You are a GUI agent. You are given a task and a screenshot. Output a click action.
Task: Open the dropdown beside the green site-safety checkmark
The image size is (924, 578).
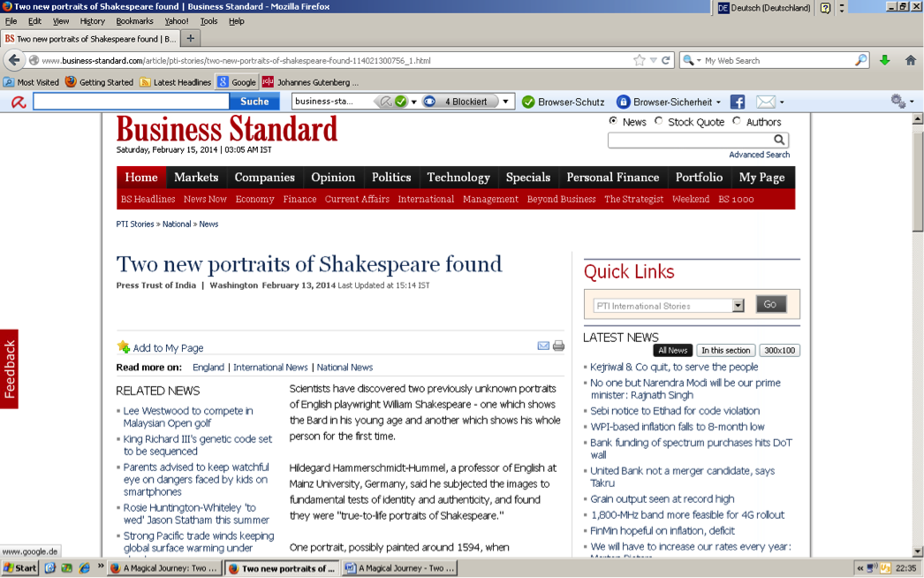[x=413, y=102]
